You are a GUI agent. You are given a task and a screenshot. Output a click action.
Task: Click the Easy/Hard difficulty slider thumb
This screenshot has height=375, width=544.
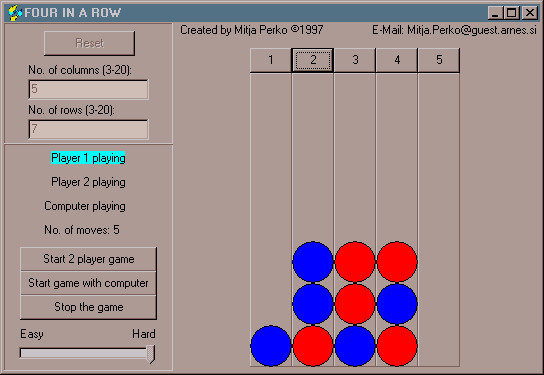[151, 354]
